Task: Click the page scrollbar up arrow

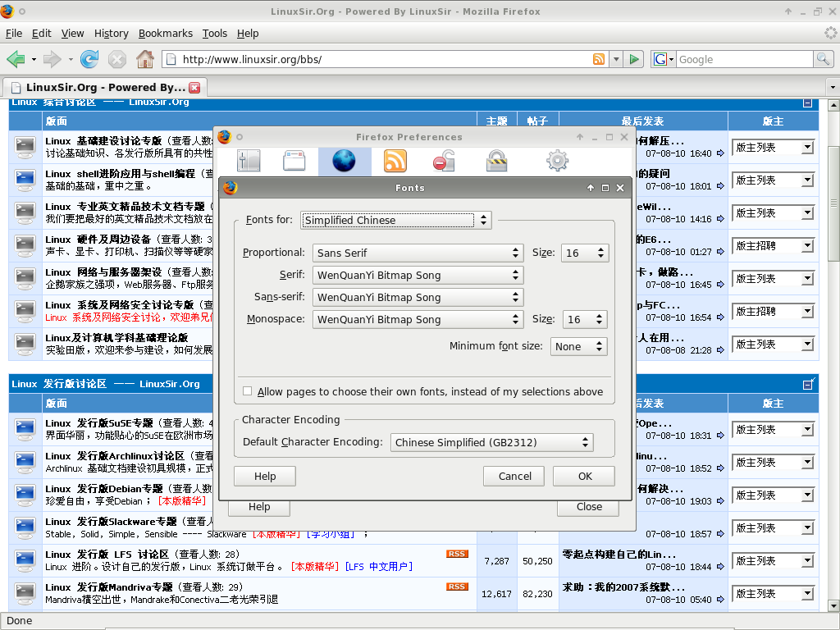Action: [x=833, y=105]
